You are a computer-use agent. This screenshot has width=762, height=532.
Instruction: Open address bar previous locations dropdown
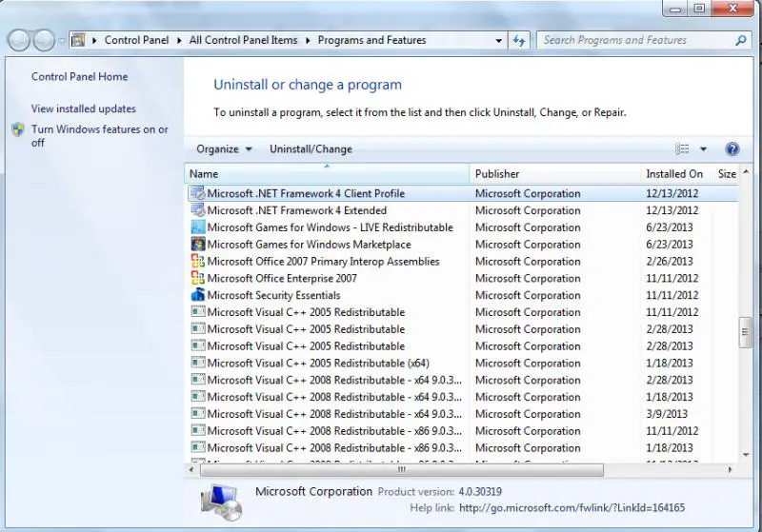pyautogui.click(x=498, y=41)
